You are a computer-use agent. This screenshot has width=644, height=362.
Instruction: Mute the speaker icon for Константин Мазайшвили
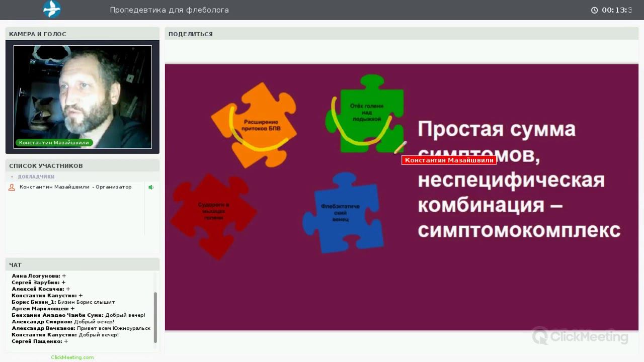151,187
